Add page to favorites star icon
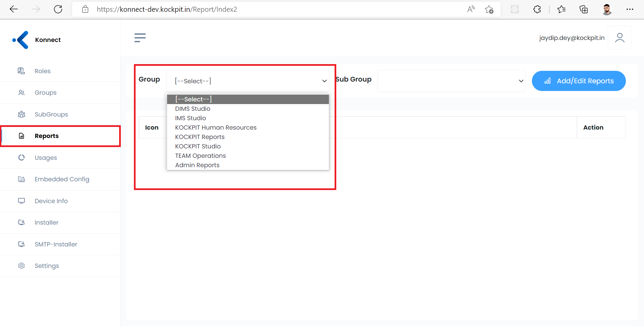 489,9
